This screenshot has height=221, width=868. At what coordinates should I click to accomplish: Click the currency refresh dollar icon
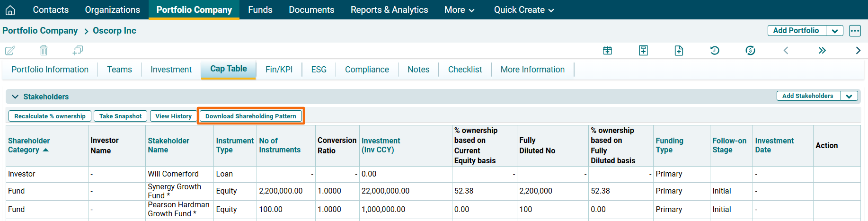750,51
